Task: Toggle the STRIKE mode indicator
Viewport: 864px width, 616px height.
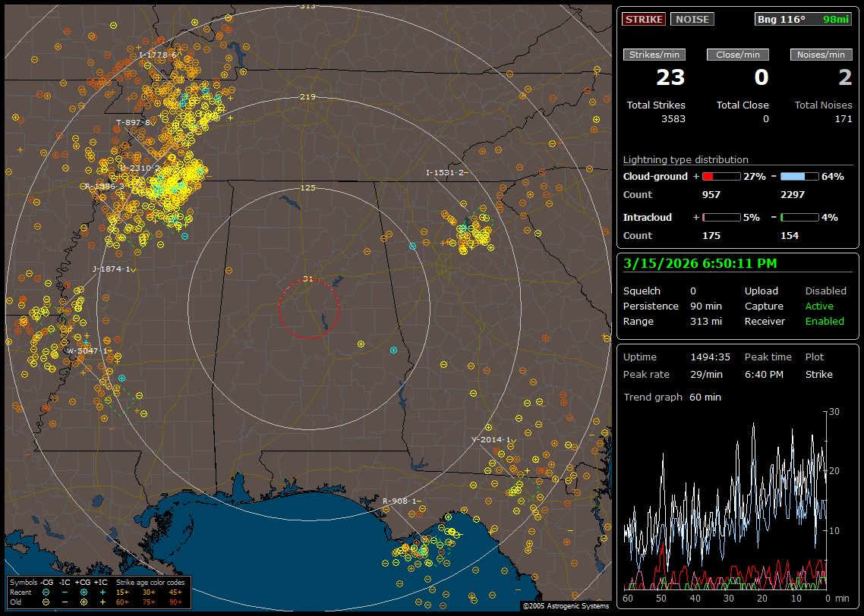Action: pyautogui.click(x=644, y=19)
